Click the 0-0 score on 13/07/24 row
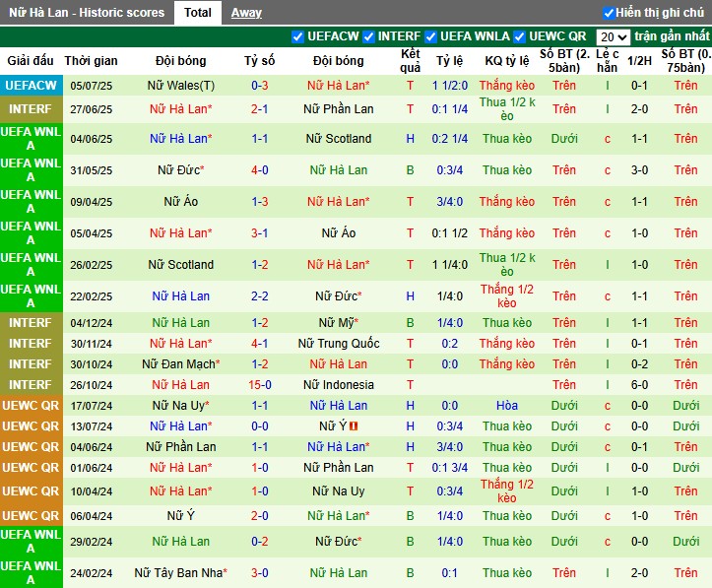712x588 pixels. (260, 426)
